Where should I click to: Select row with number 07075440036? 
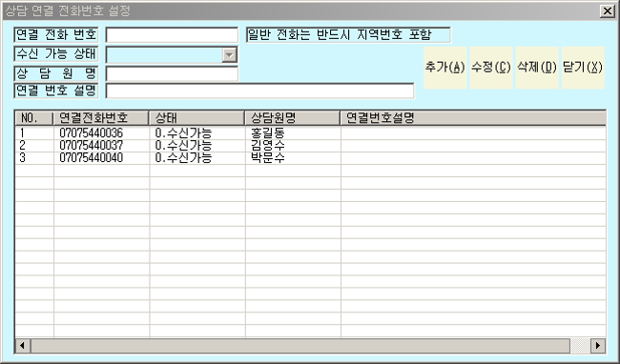click(x=310, y=132)
